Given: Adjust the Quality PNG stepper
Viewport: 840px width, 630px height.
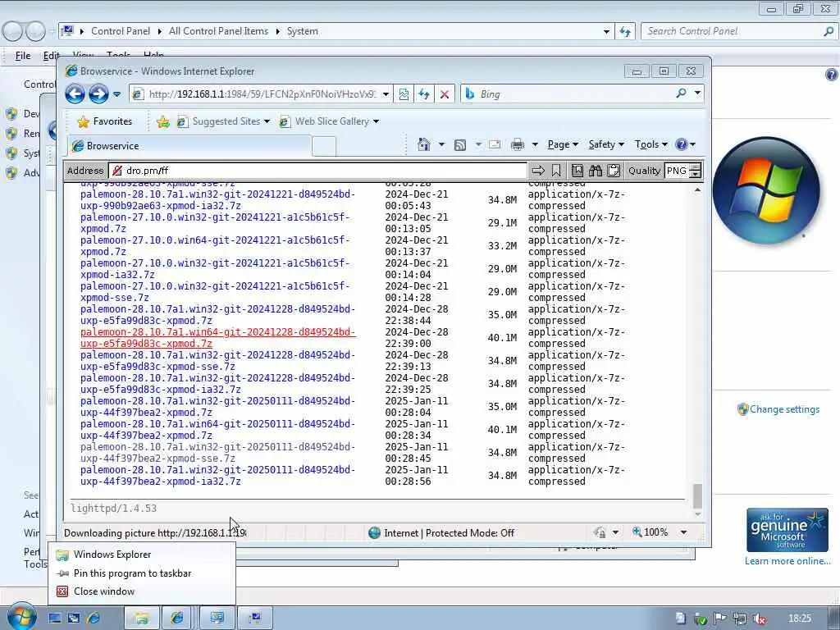Looking at the screenshot, I should click(696, 171).
